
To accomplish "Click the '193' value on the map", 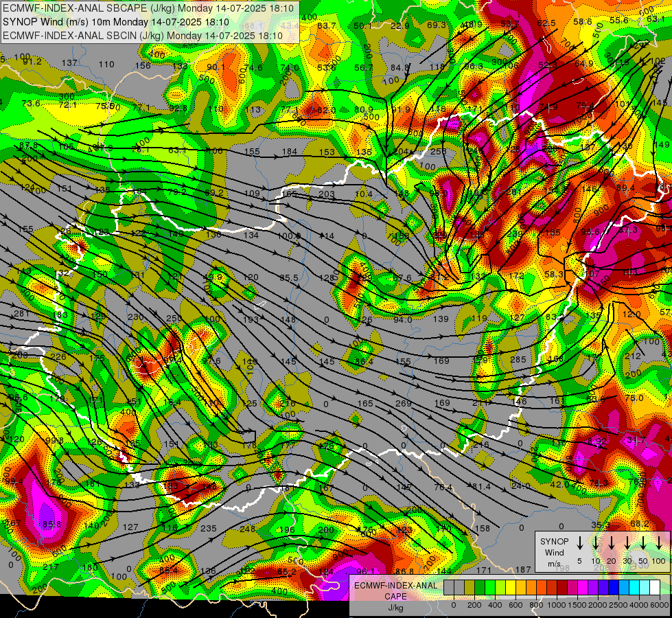I will (251, 319).
